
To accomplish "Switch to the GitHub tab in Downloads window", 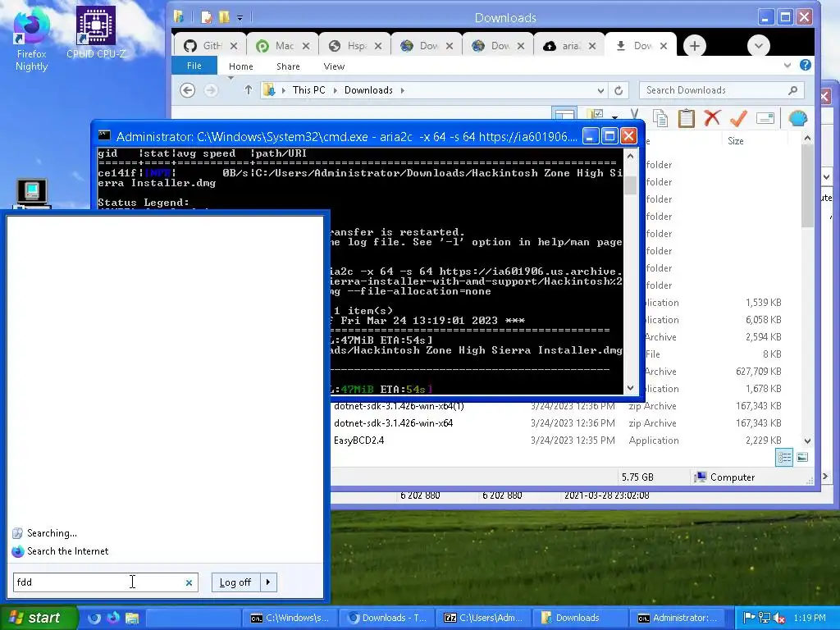I will pos(206,46).
